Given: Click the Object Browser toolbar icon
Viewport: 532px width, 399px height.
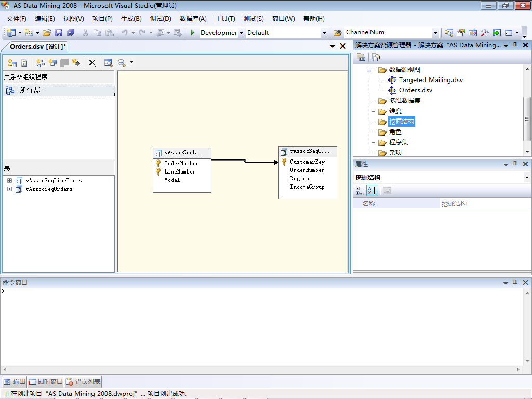Looking at the screenshot, I should point(472,33).
